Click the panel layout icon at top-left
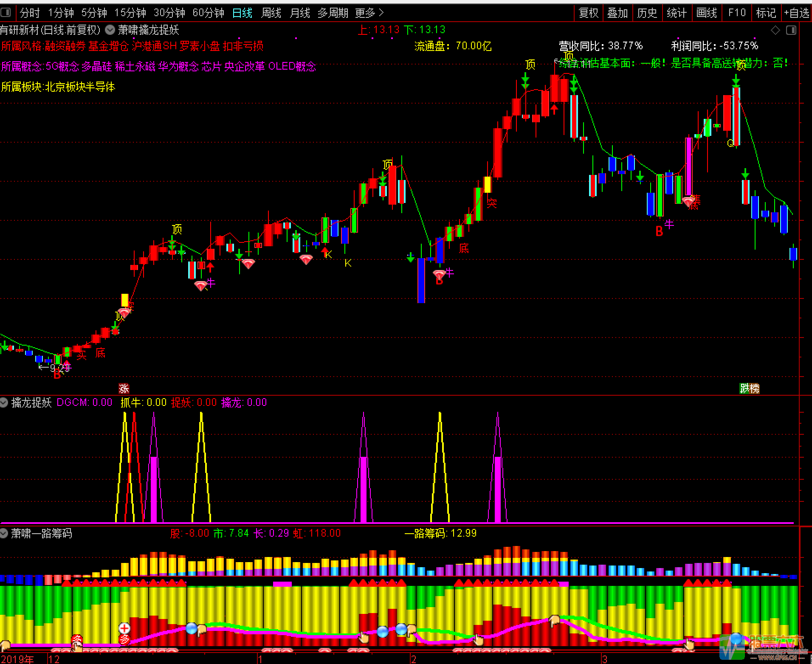Screen dimensions: 812x664 click(6, 13)
